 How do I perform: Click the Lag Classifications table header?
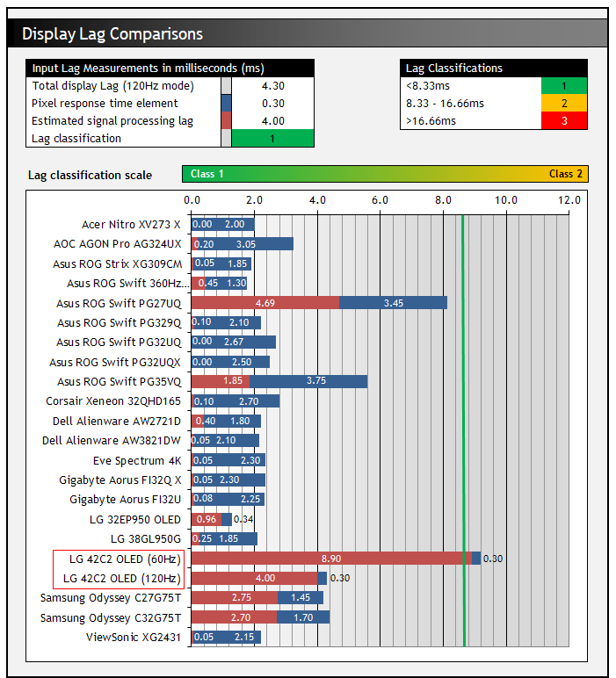(493, 69)
